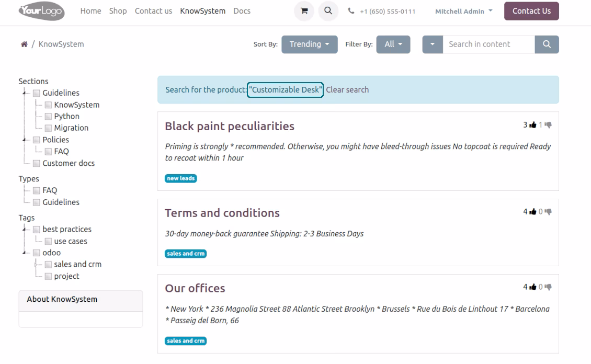Image resolution: width=591 pixels, height=364 pixels.
Task: Click the KnowSystem breadcrumb link
Action: pyautogui.click(x=61, y=44)
